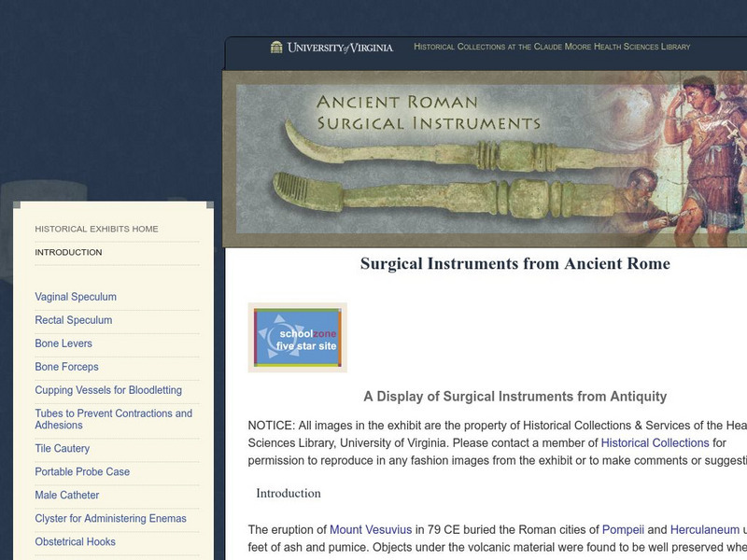
Task: Open the Pompeii link
Action: (623, 529)
